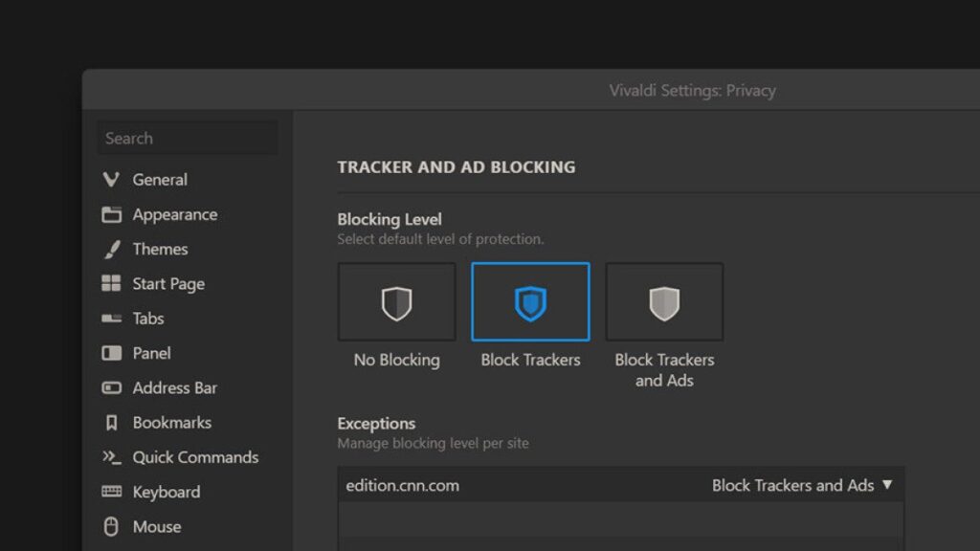Select the edition.cnn.com exception entry
This screenshot has height=551, width=980.
coord(403,485)
